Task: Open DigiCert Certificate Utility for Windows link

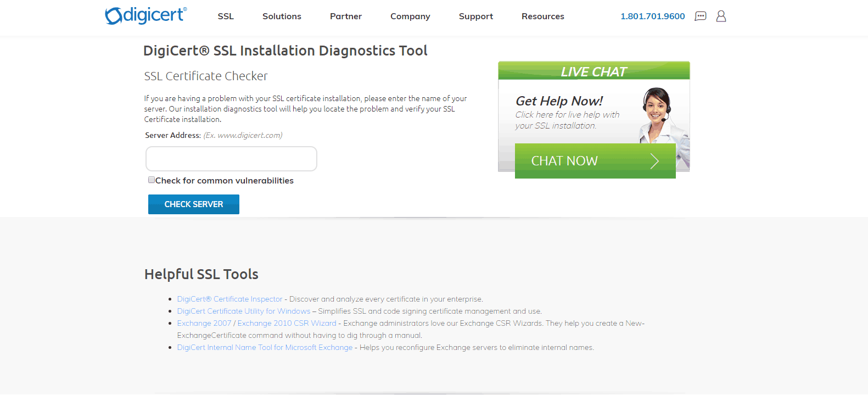Action: coord(244,311)
